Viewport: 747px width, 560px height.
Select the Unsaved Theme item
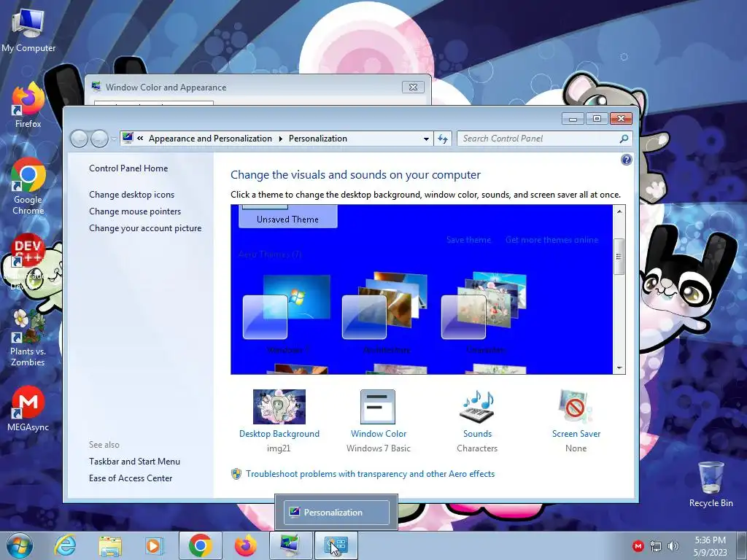[287, 217]
